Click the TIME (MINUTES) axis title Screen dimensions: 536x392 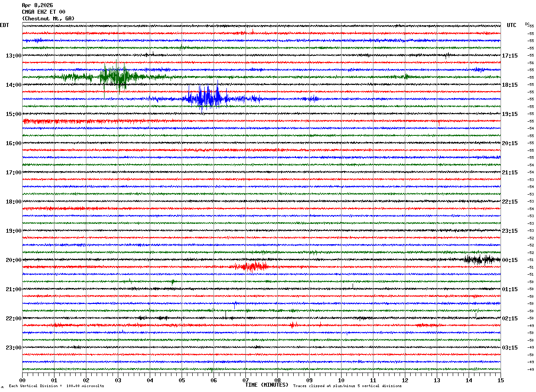coord(267,385)
